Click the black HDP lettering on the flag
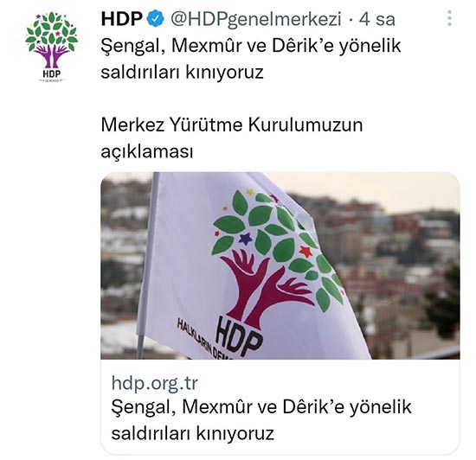The image size is (476, 460). pos(239,335)
